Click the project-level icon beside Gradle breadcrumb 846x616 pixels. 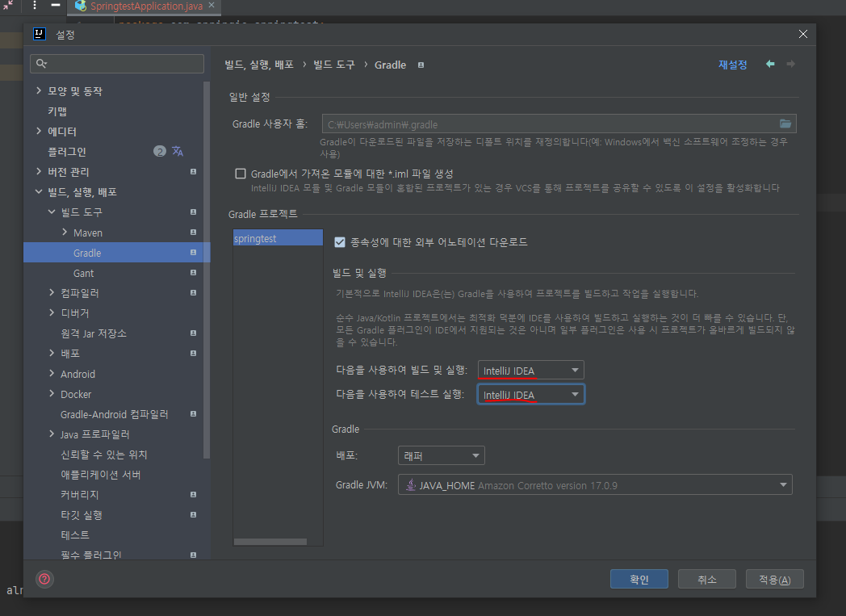click(421, 65)
